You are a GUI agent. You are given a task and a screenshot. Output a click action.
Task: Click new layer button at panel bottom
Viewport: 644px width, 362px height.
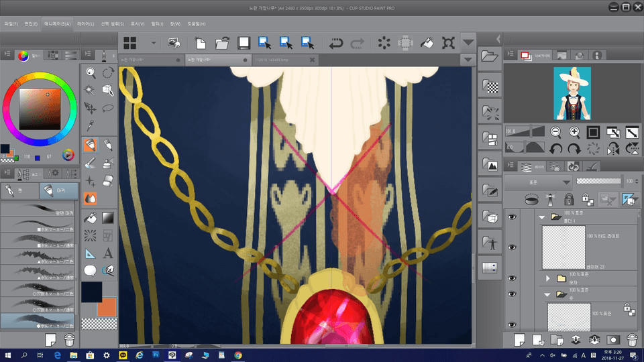point(519,339)
